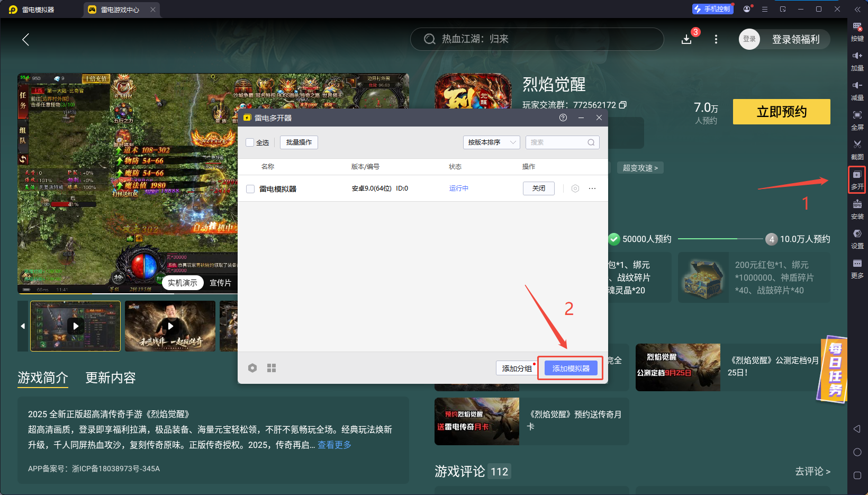Tick the 雷电模拟器 row checkbox
This screenshot has width=868, height=495.
tap(250, 189)
